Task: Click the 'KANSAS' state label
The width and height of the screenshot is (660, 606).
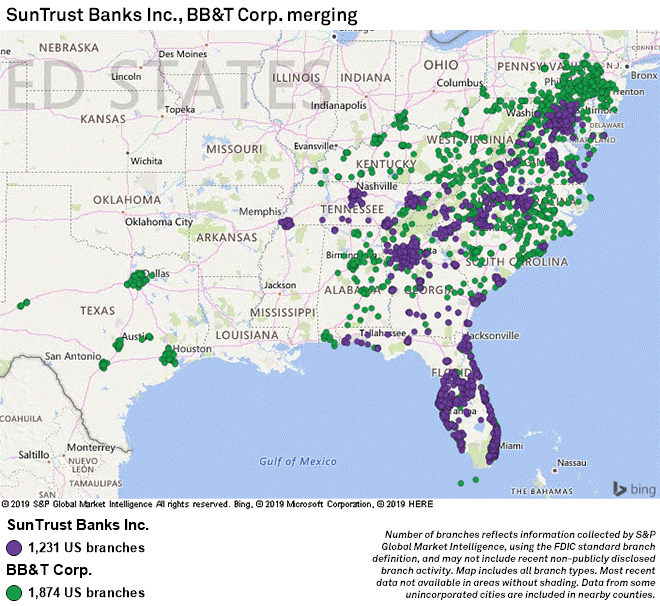Action: click(103, 119)
